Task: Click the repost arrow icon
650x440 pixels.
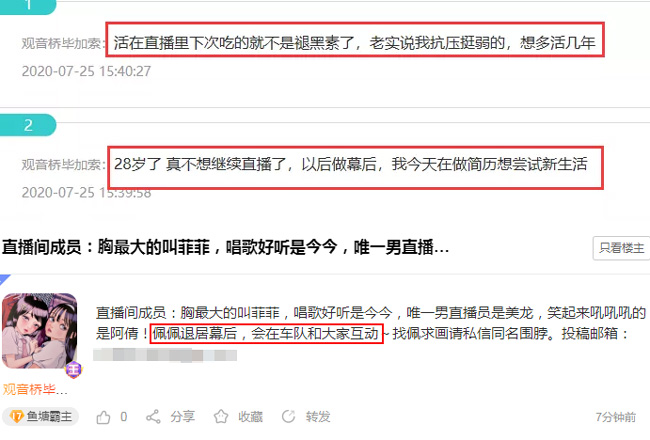Action: pyautogui.click(x=289, y=416)
